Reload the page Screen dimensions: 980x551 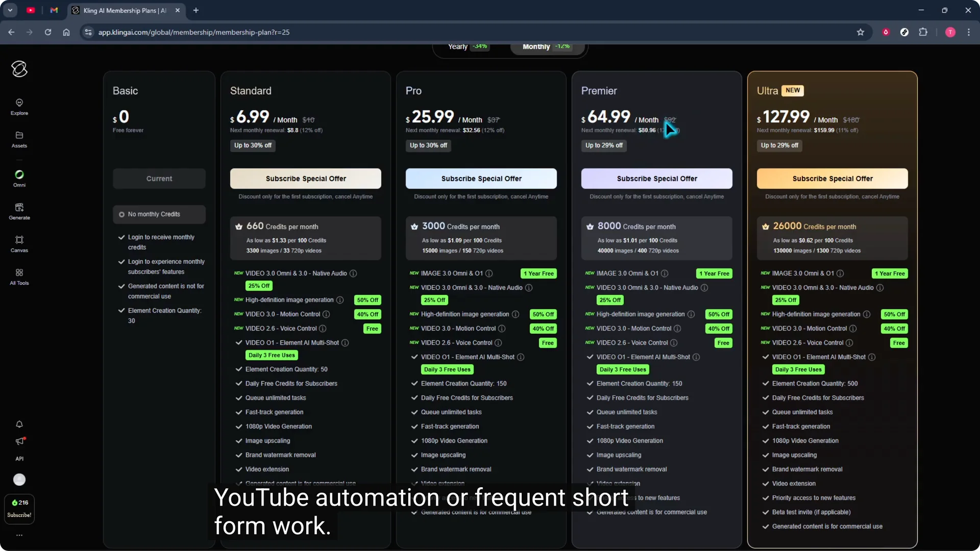pos(48,32)
